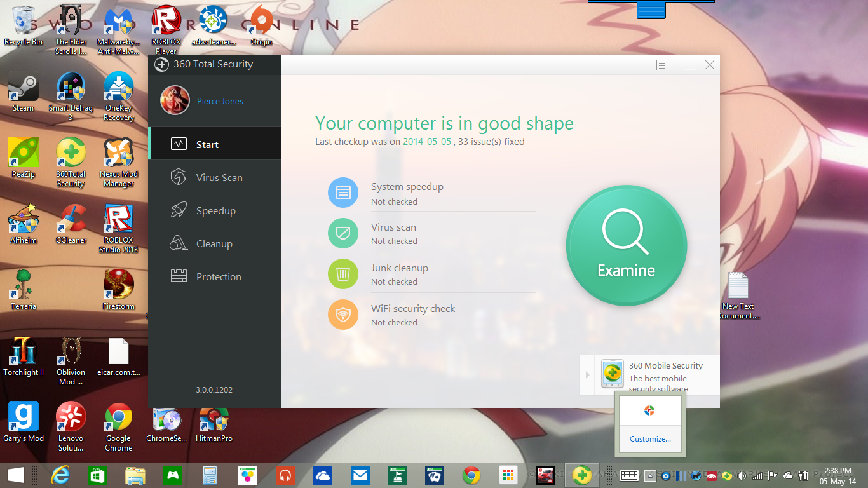
Task: Open the Action Center flag icon
Action: pos(773,475)
